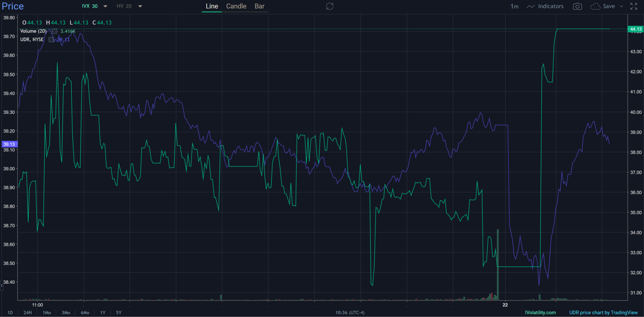
Task: Click the cloud Save icon
Action: coord(595,6)
